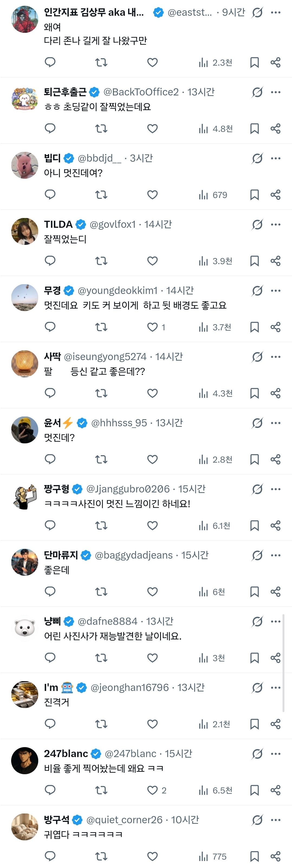
Task: Open the @jeonghan16796 profile link
Action: 129,687
